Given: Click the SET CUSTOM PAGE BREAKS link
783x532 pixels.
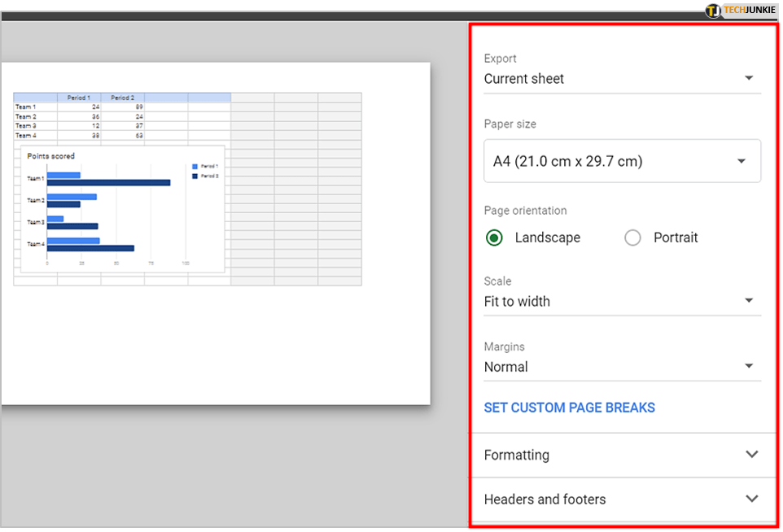Looking at the screenshot, I should (569, 408).
